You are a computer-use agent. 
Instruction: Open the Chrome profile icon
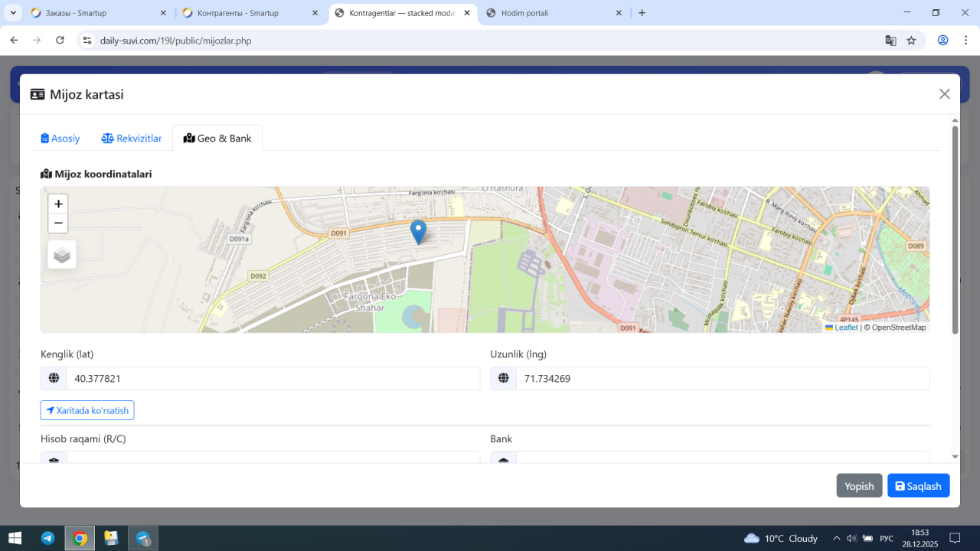pyautogui.click(x=943, y=41)
